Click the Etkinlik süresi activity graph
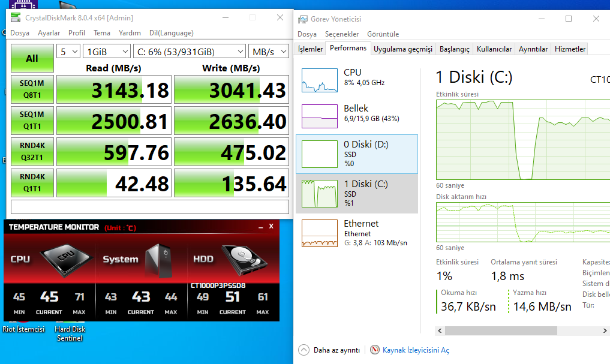Viewport: 610px width, 364px height. coord(523,140)
